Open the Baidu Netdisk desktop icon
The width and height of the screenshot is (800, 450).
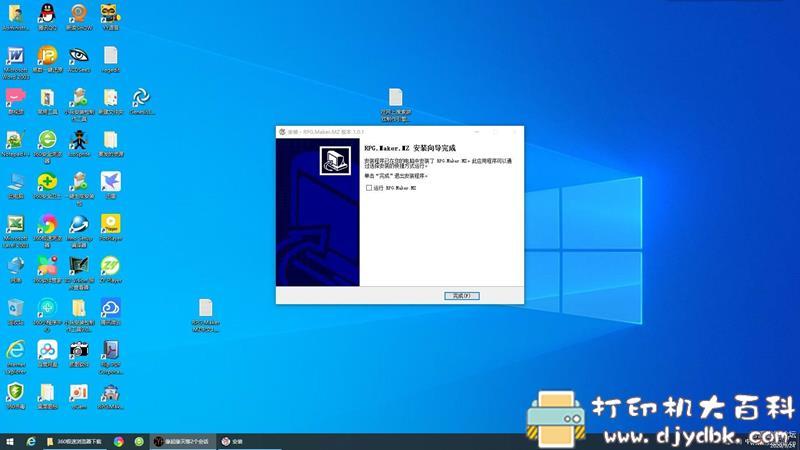point(47,354)
